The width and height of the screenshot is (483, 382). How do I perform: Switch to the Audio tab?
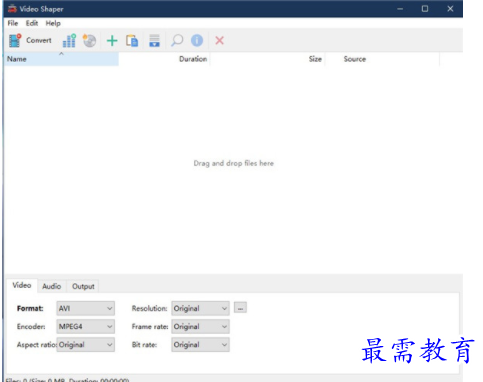(52, 286)
